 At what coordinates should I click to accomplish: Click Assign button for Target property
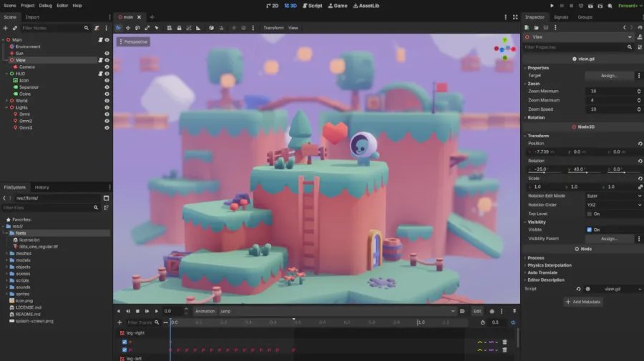pos(609,75)
